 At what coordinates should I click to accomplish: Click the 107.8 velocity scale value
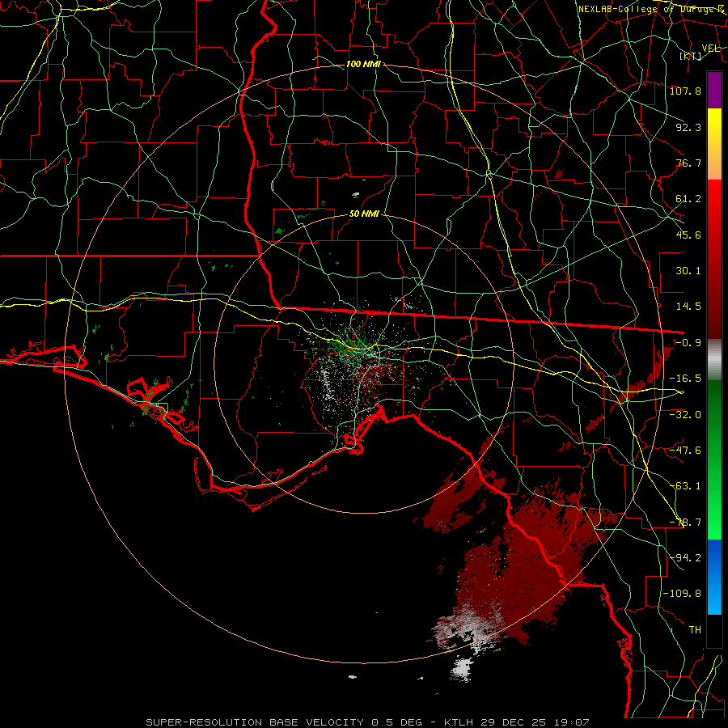pyautogui.click(x=685, y=91)
